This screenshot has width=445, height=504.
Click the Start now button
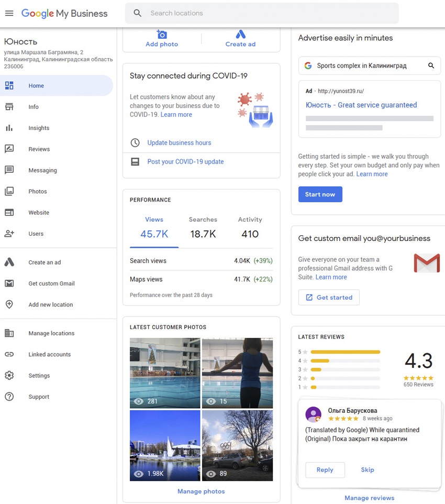320,194
